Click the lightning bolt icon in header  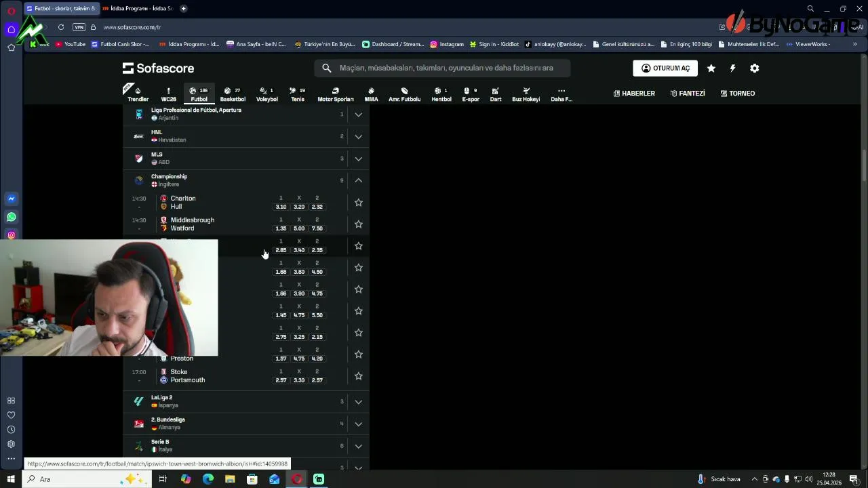[x=732, y=68]
